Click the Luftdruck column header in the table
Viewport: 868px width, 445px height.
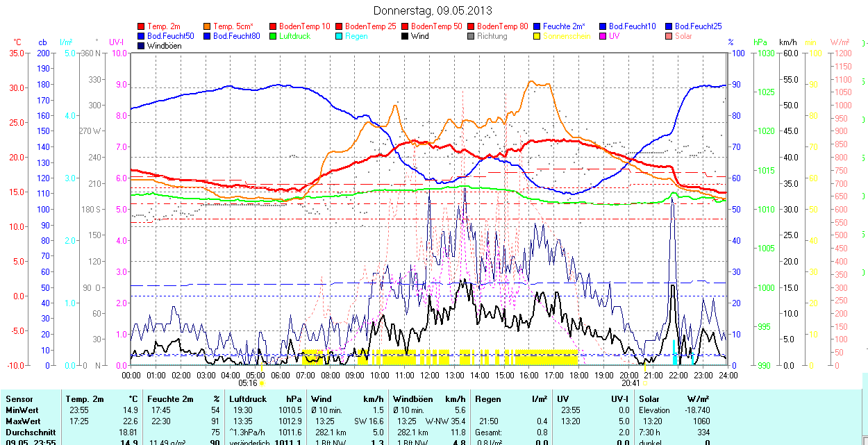tap(247, 399)
